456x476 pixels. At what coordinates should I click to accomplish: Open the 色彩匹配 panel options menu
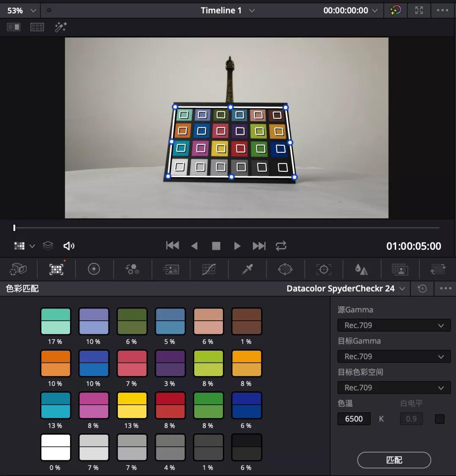coord(445,289)
